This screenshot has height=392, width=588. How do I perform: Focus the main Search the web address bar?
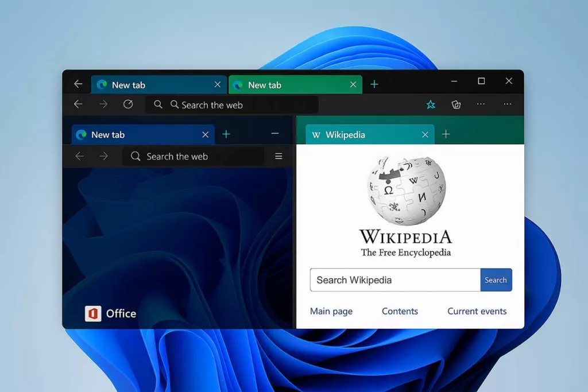(232, 104)
